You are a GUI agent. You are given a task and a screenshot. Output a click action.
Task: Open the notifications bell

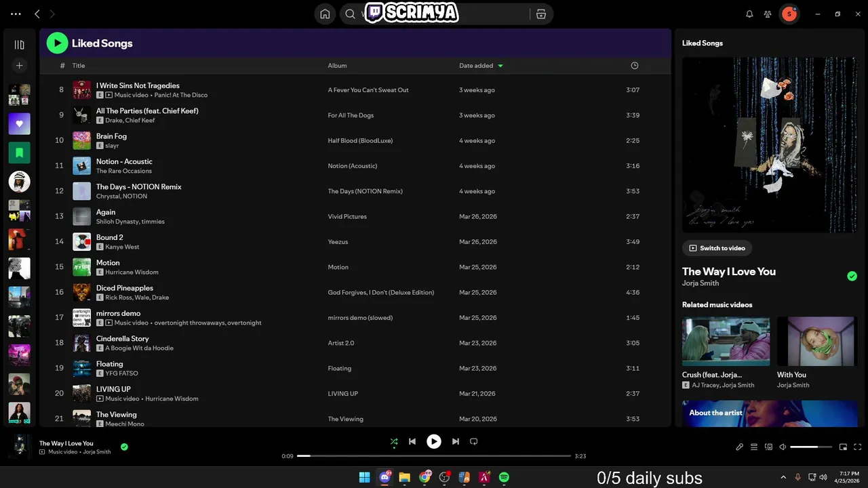point(749,14)
